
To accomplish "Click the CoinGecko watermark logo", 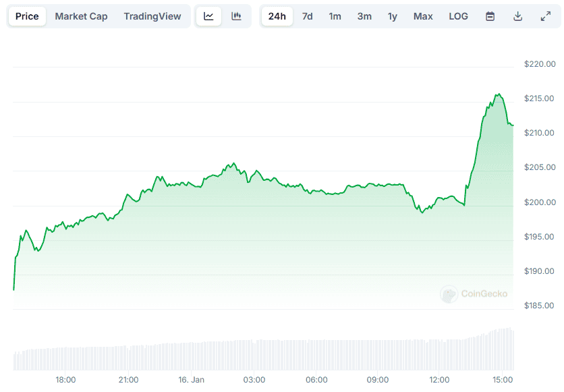I will pyautogui.click(x=474, y=293).
